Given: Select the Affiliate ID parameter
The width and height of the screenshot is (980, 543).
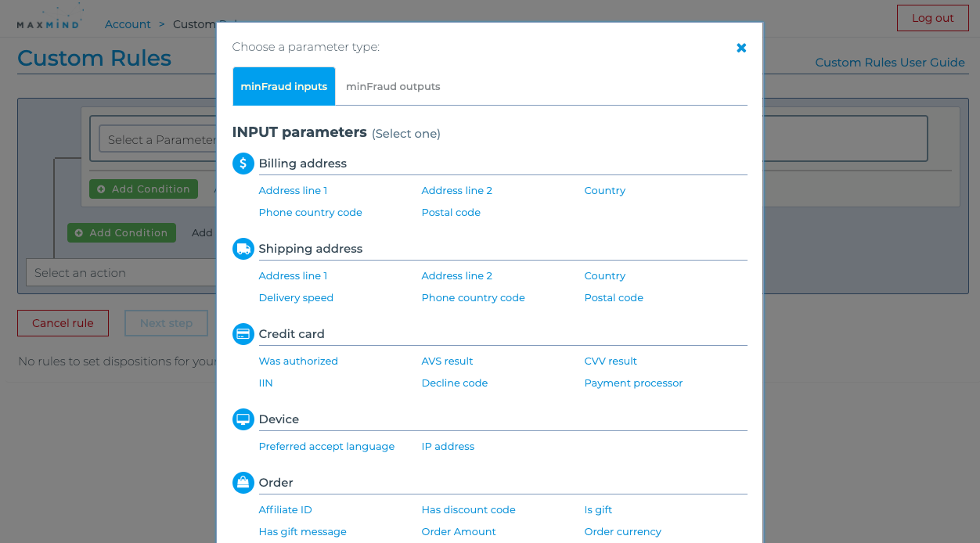Looking at the screenshot, I should tap(286, 509).
